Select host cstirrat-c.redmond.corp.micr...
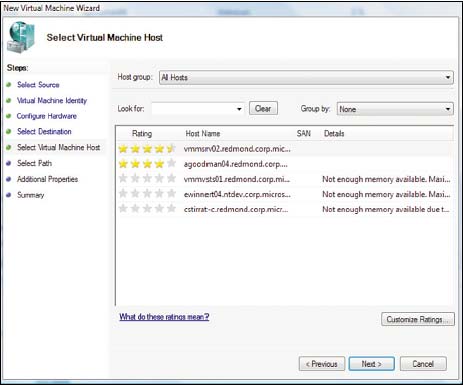The image size is (463, 385). pos(236,209)
